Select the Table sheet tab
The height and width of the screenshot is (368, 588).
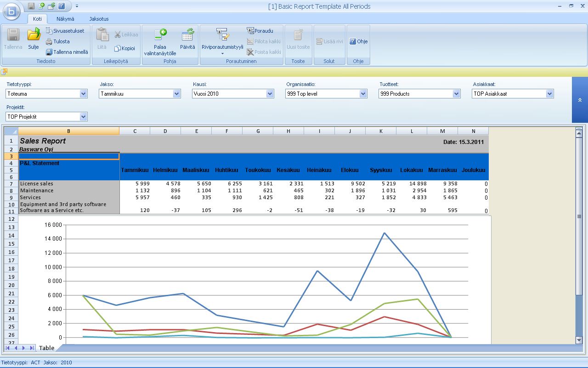pos(46,348)
